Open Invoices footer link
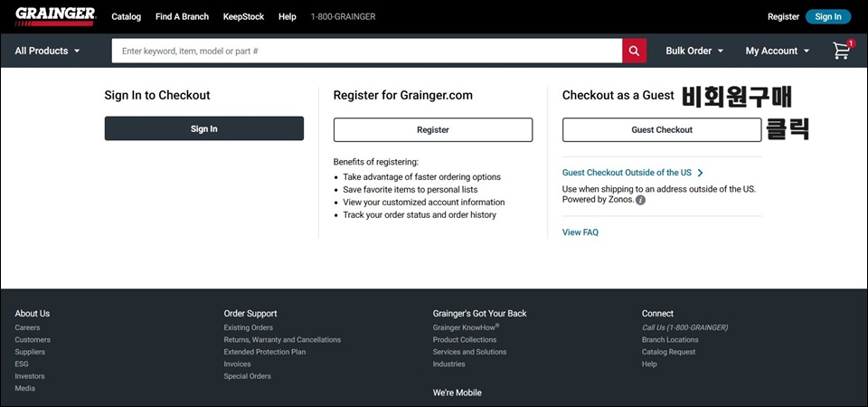 pyautogui.click(x=238, y=364)
